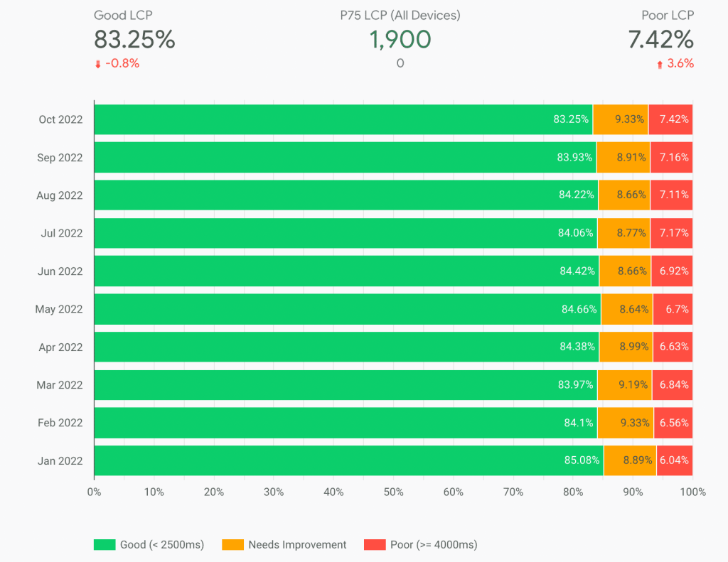Toggle the Good (< 2500ms) legend label
Screen dimensions: 728x562
pyautogui.click(x=162, y=545)
